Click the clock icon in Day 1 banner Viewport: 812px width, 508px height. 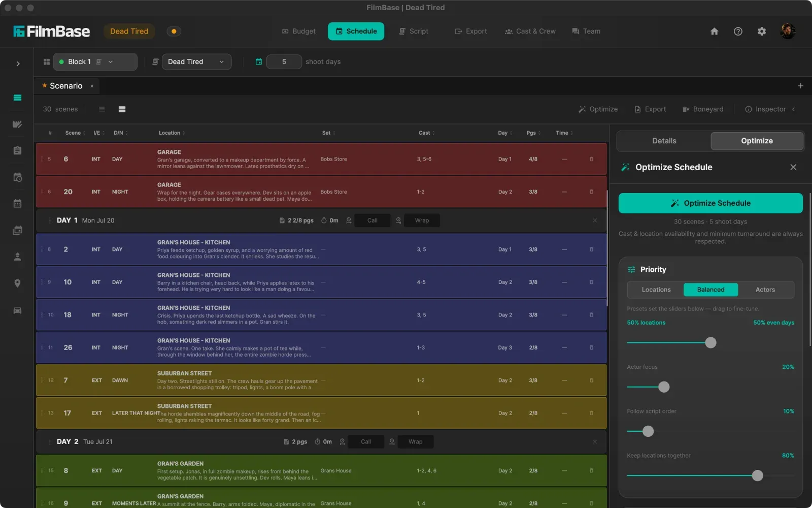pyautogui.click(x=324, y=220)
